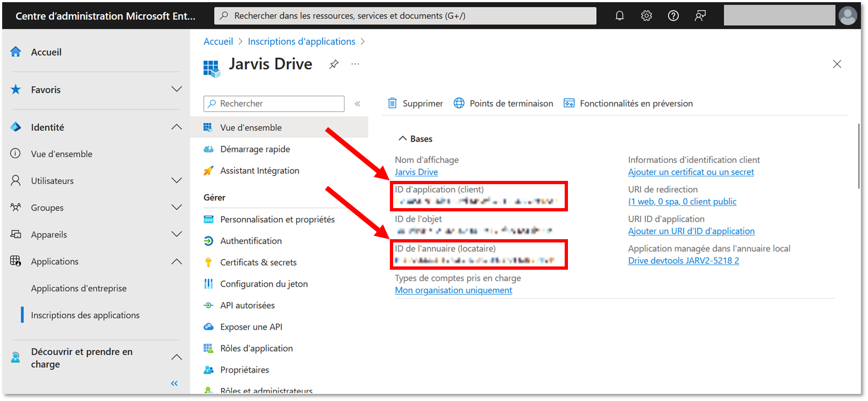Click the Groupes people icon
This screenshot has width=868, height=401.
click(16, 208)
